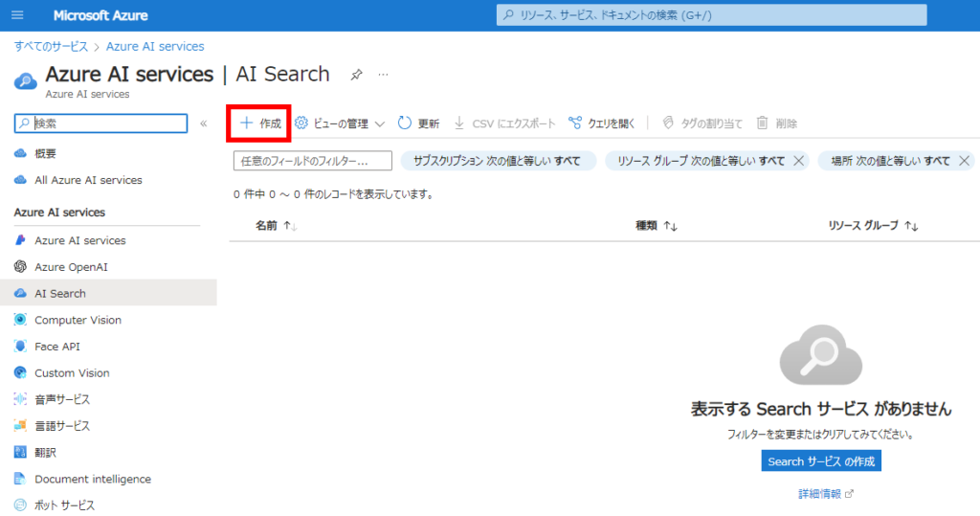Sort by リソース グループ column
Screen dimensions: 980x516
(x=873, y=225)
